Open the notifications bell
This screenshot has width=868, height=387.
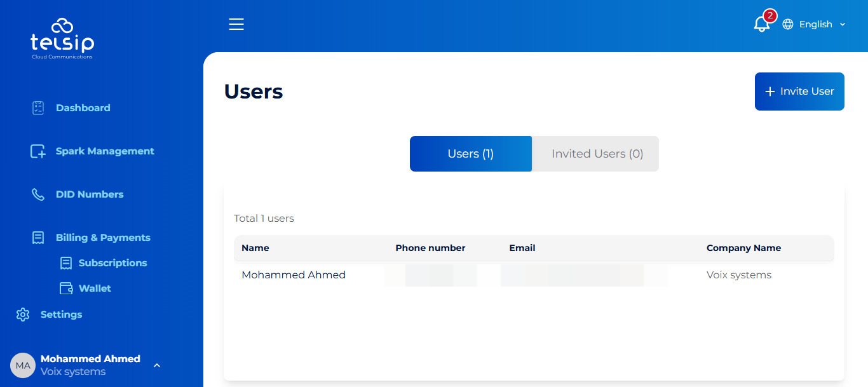(x=761, y=24)
